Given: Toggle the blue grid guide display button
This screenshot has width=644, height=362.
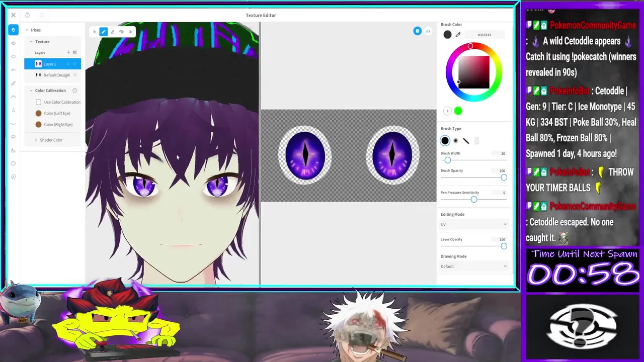Looking at the screenshot, I should (x=417, y=31).
